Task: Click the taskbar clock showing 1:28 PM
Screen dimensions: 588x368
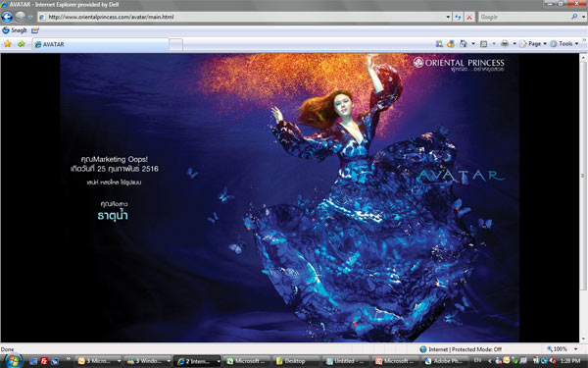Action: [570, 361]
